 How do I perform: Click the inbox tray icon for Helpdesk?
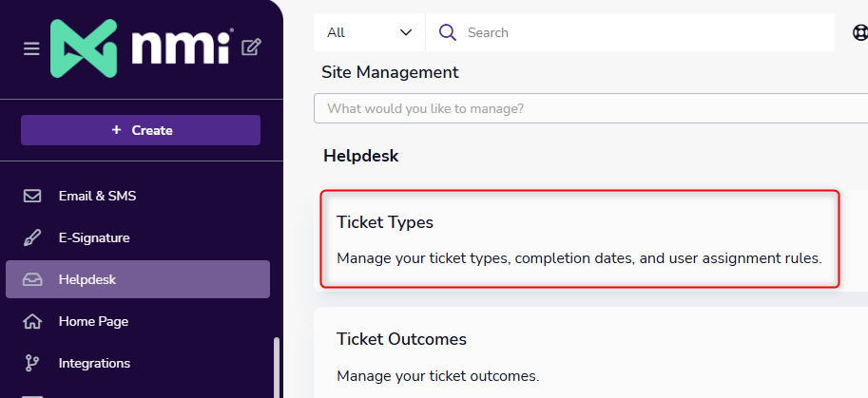(32, 279)
